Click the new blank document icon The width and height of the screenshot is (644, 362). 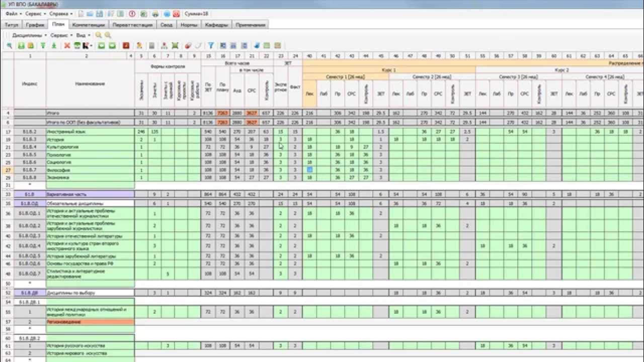pyautogui.click(x=81, y=14)
